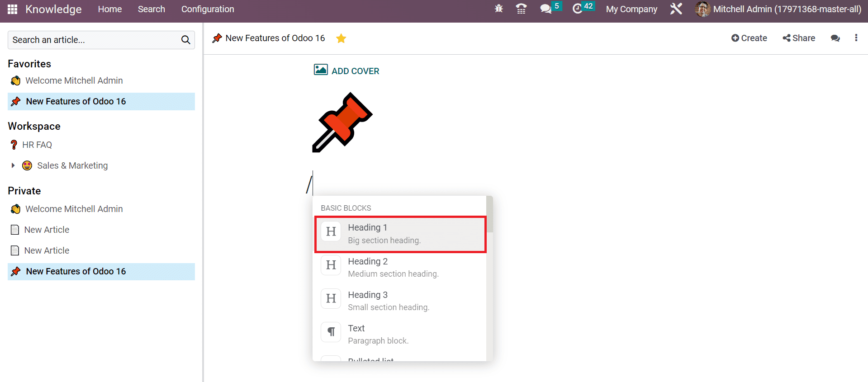Open Welcome Mitchell Admin in Favorites
The width and height of the screenshot is (868, 382).
click(74, 81)
